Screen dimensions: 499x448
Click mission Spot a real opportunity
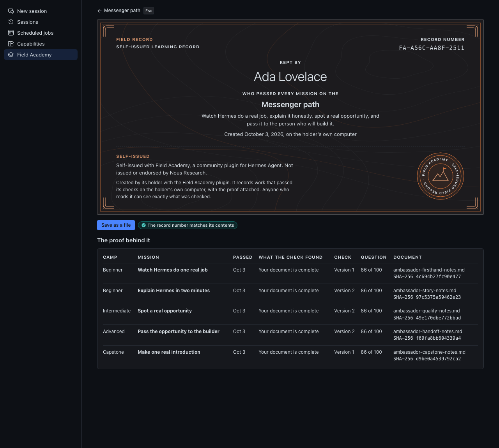pos(165,311)
